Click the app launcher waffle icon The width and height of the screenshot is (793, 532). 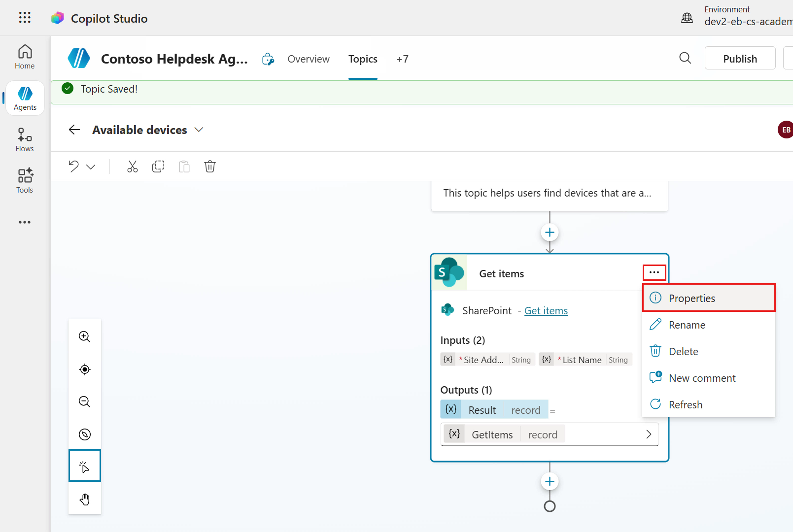coord(25,18)
